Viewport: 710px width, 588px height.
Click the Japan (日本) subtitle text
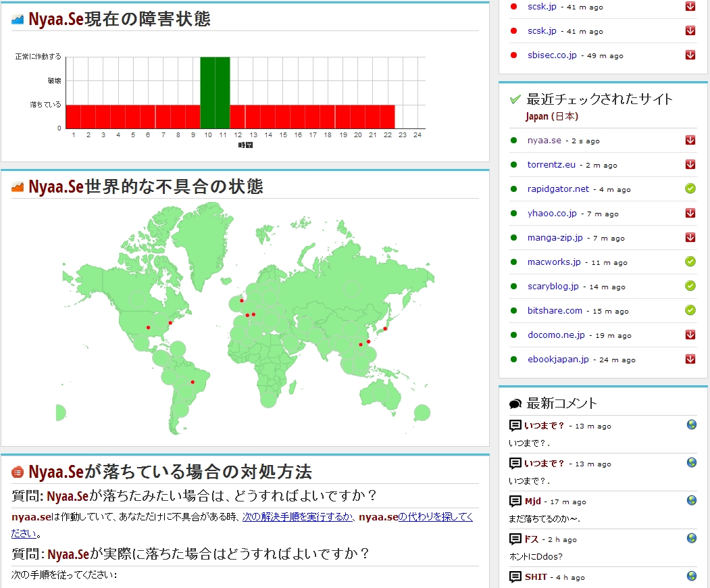(x=552, y=116)
